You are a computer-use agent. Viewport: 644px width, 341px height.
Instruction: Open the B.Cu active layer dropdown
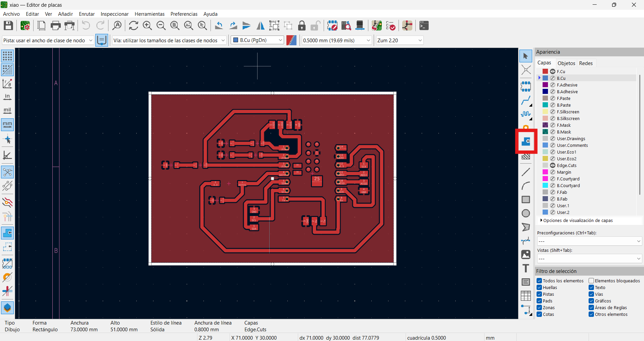[x=257, y=40]
